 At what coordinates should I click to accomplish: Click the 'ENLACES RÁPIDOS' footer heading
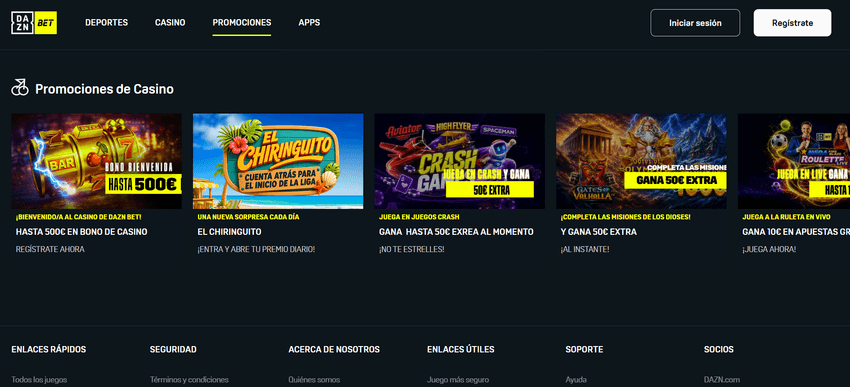pos(49,350)
